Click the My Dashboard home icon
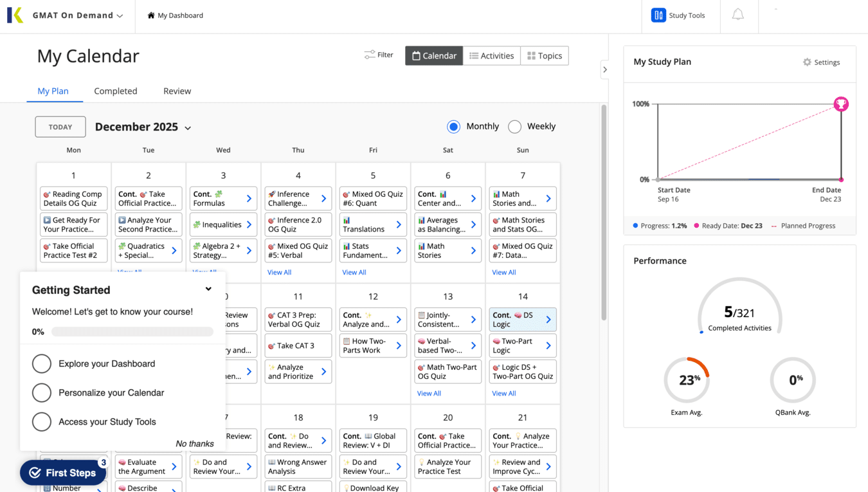 151,15
